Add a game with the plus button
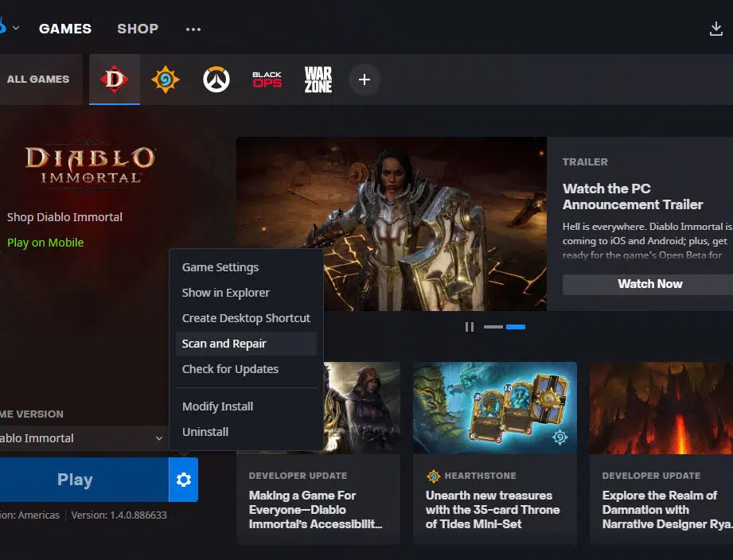Viewport: 733px width, 560px height. click(x=365, y=80)
